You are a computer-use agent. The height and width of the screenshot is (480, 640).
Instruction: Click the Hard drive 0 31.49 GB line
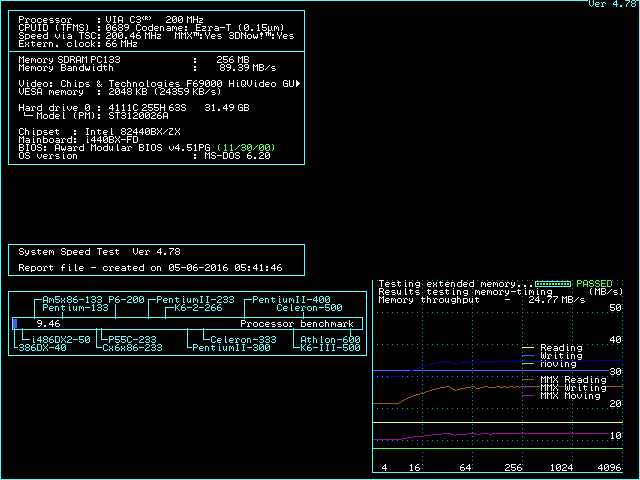(134, 108)
